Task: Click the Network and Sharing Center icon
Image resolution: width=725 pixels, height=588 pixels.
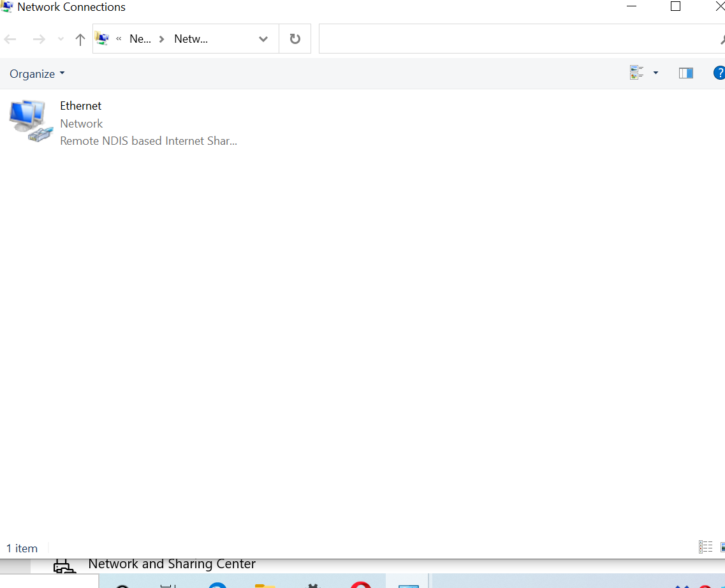Action: point(62,566)
